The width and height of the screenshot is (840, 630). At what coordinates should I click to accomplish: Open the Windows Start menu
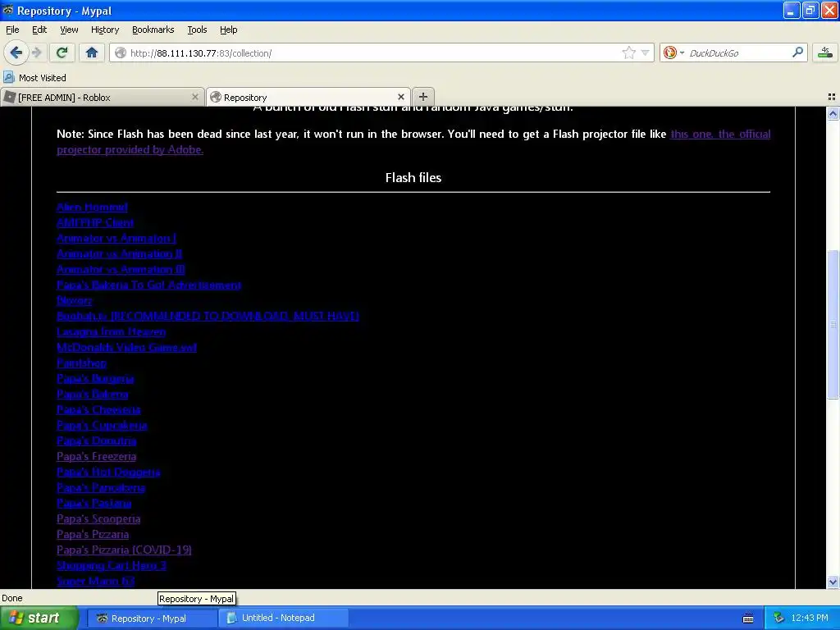(39, 618)
